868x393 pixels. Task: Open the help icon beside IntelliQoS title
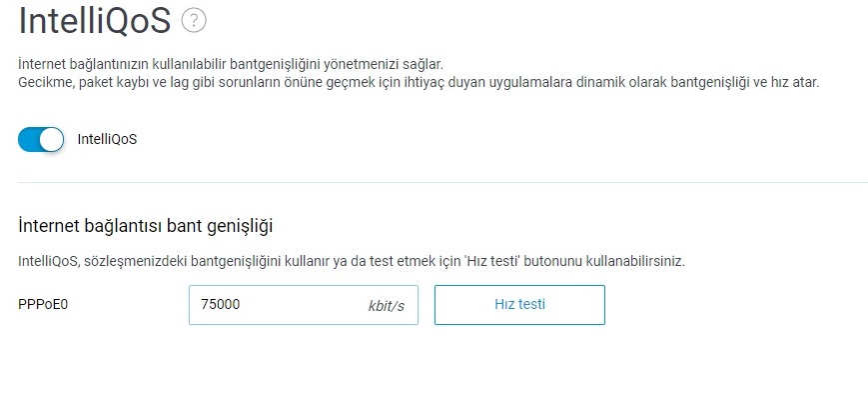click(x=194, y=21)
